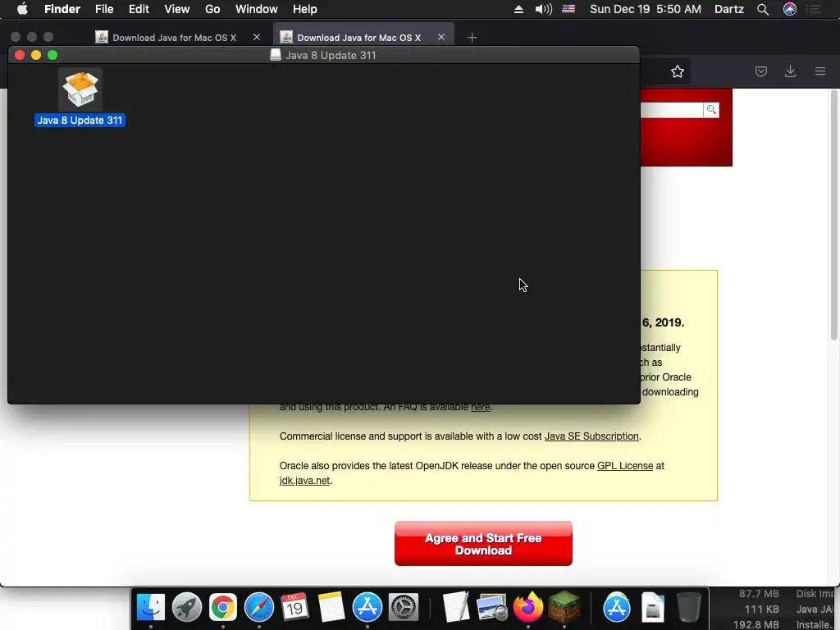Open Finder from the Dock
The height and width of the screenshot is (630, 840).
151,608
